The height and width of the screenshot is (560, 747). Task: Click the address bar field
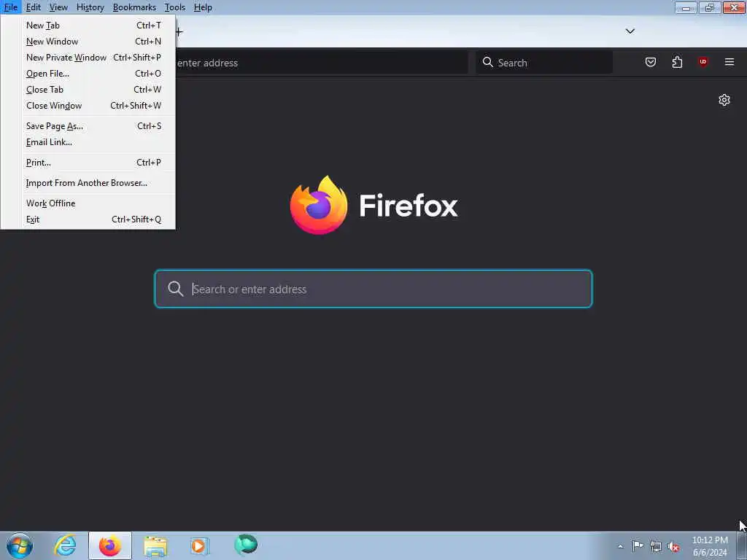tap(322, 63)
